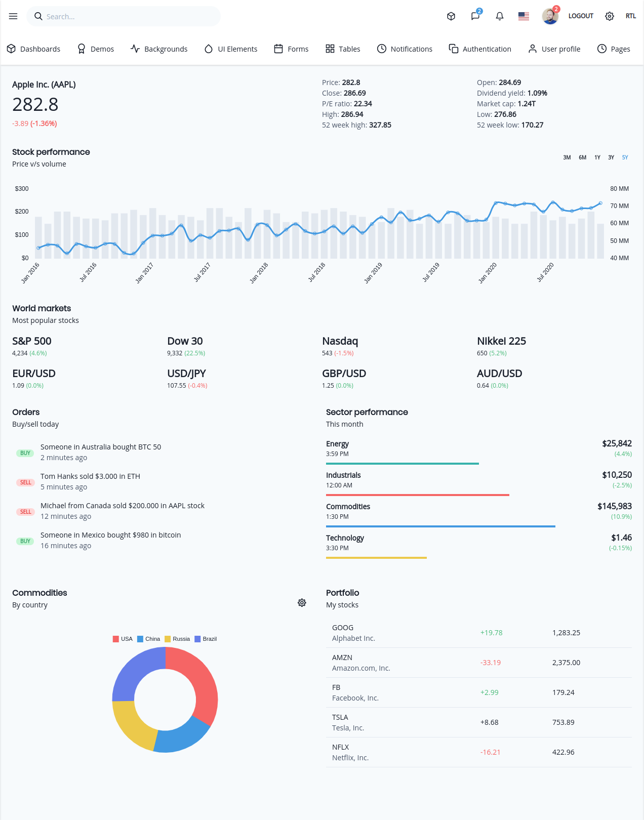This screenshot has height=820, width=644.
Task: Open the notifications bell icon
Action: [500, 16]
